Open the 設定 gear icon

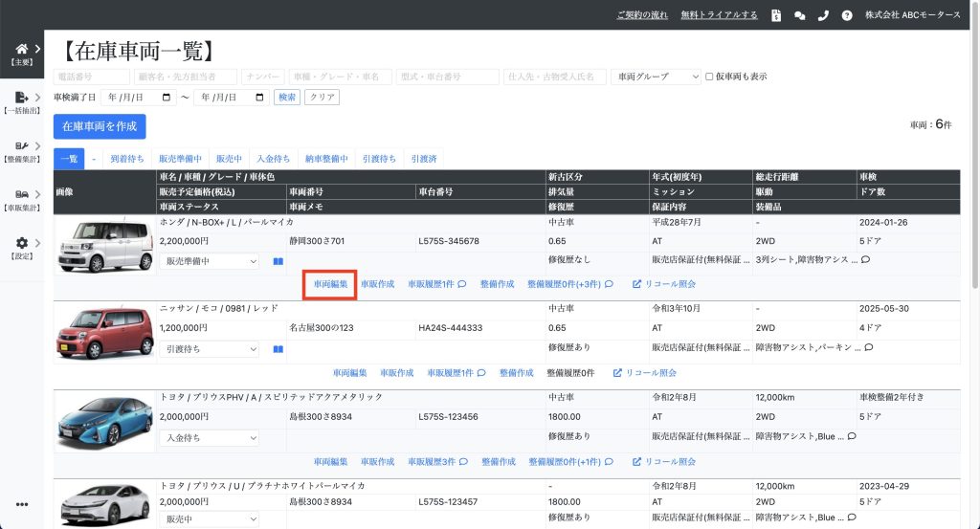(x=22, y=243)
